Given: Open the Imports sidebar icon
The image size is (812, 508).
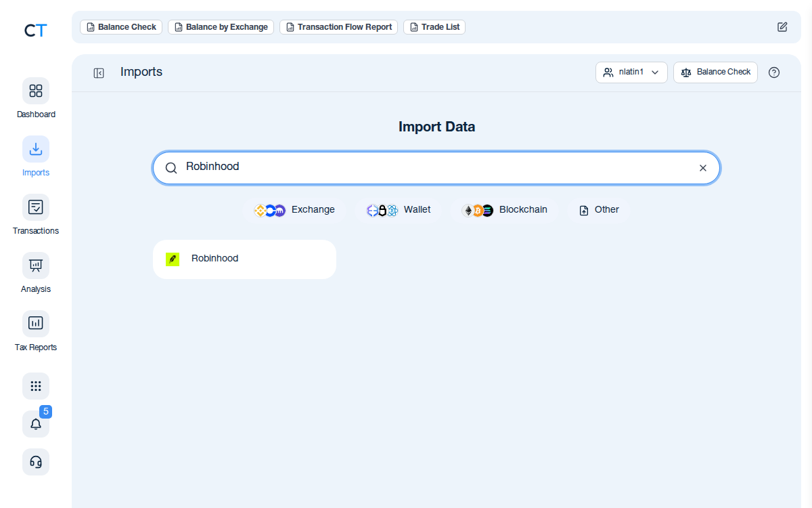Looking at the screenshot, I should click(36, 149).
